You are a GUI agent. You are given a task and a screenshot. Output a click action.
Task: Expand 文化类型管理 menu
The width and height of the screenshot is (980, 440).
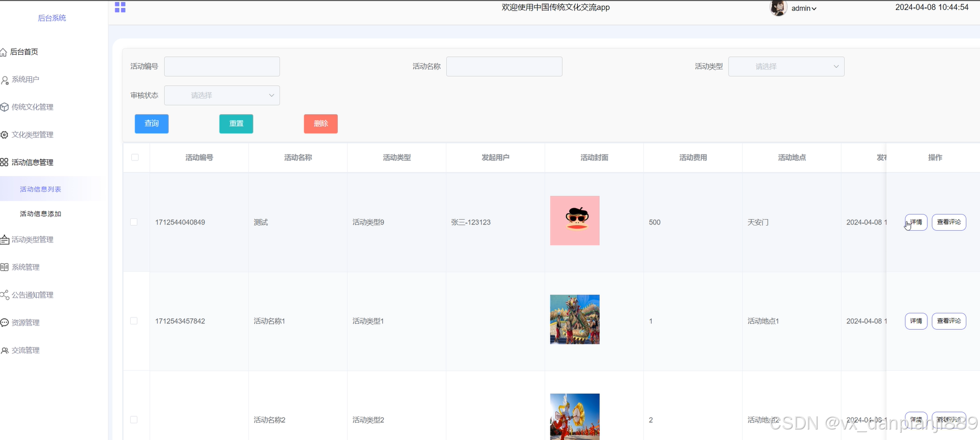click(x=33, y=135)
